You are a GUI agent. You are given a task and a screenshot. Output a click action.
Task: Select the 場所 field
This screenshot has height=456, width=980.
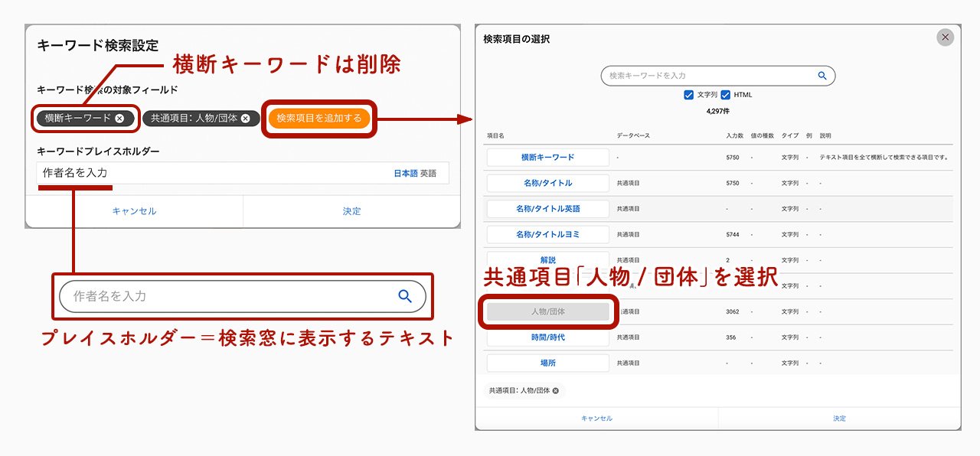point(547,363)
